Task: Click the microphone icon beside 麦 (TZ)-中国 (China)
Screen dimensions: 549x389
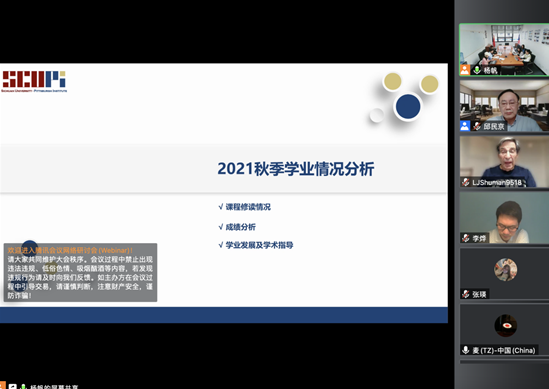Action: click(x=465, y=350)
